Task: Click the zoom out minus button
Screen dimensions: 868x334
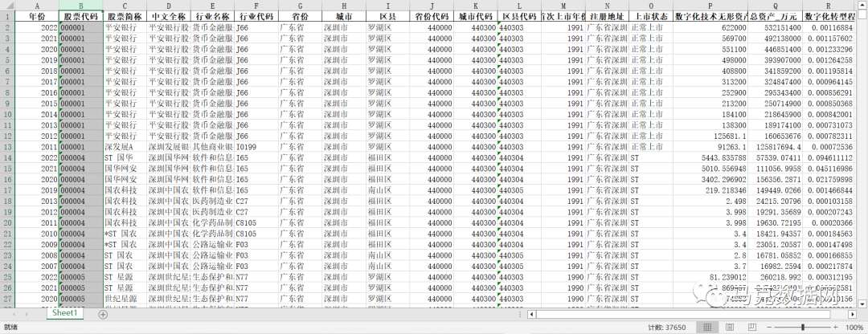Action: 769,328
